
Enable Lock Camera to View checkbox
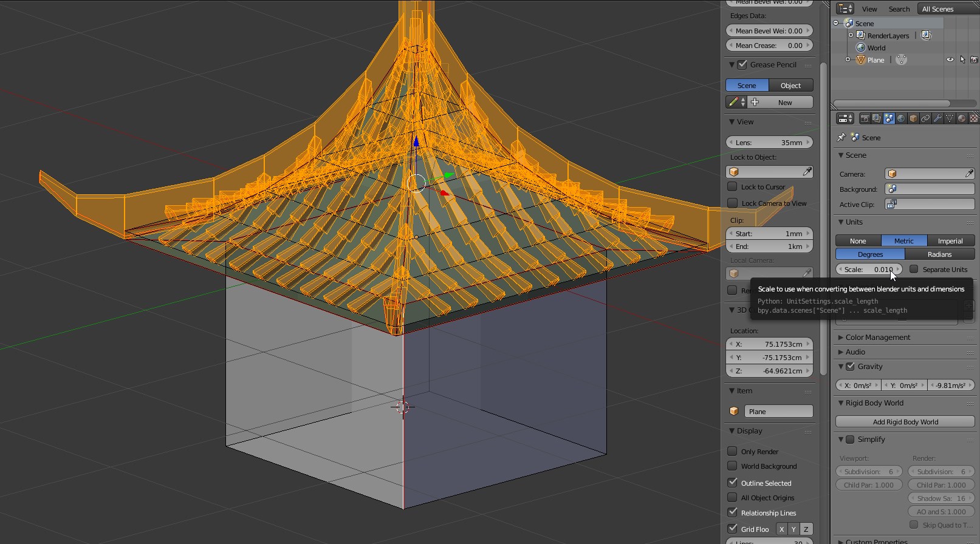point(732,203)
